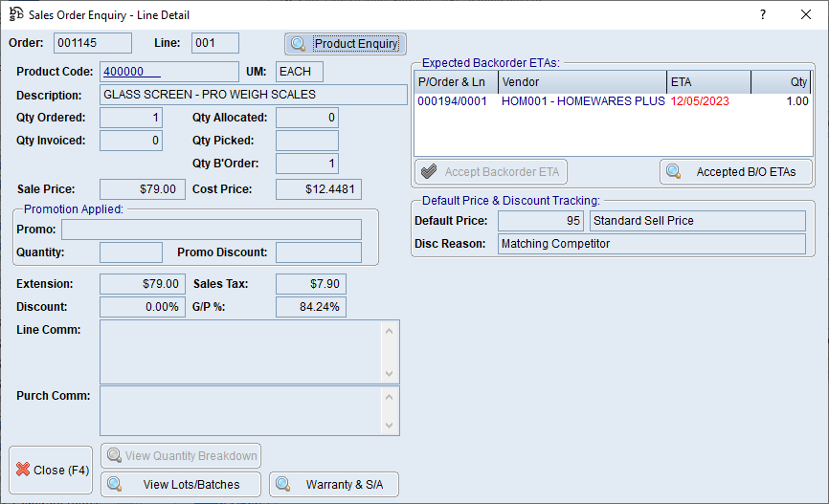
Task: Click the Disc Reason field
Action: [x=651, y=244]
